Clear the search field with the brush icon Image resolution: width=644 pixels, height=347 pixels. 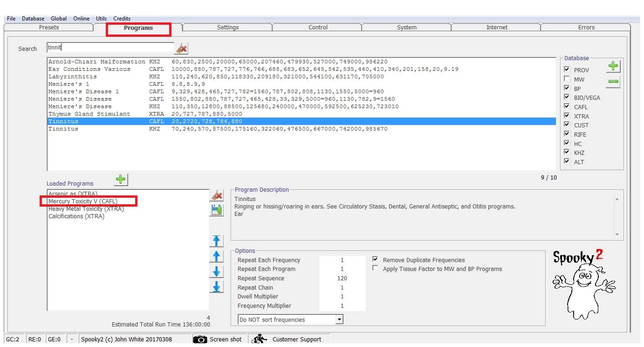pyautogui.click(x=181, y=48)
